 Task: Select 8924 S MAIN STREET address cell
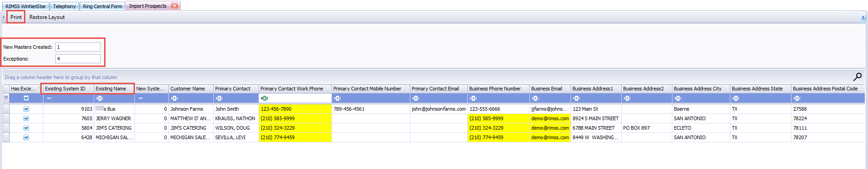596,118
